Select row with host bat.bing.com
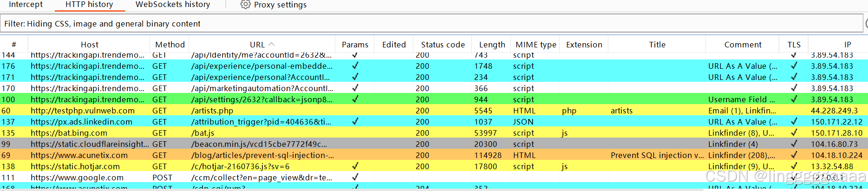Image resolution: width=868 pixels, height=191 pixels. coord(434,133)
